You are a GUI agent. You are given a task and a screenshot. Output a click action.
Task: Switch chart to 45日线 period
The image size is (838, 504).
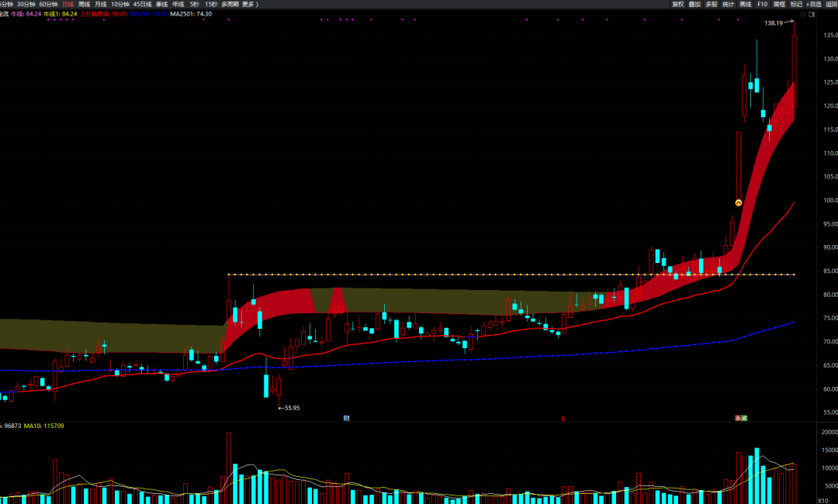point(142,5)
